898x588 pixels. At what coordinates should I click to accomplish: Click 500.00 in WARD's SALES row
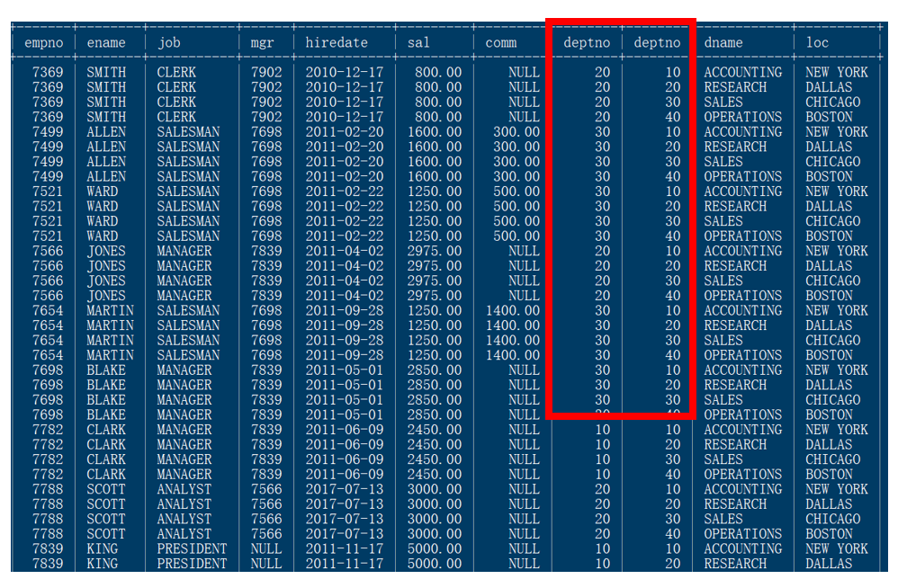click(516, 221)
